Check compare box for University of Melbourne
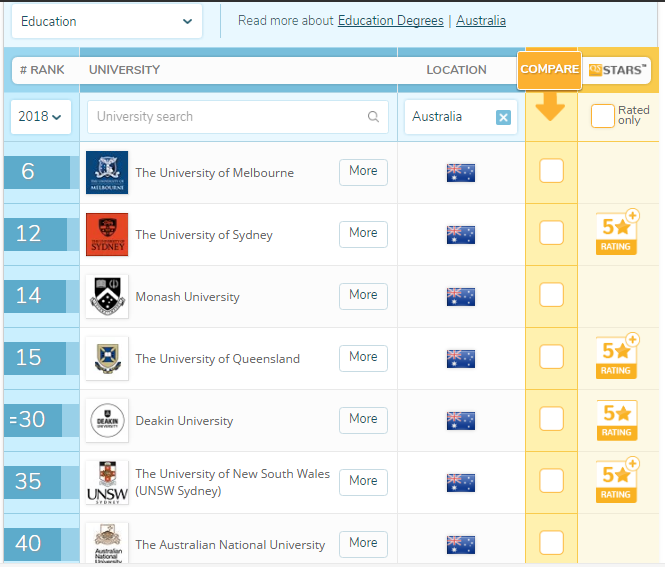 (551, 170)
